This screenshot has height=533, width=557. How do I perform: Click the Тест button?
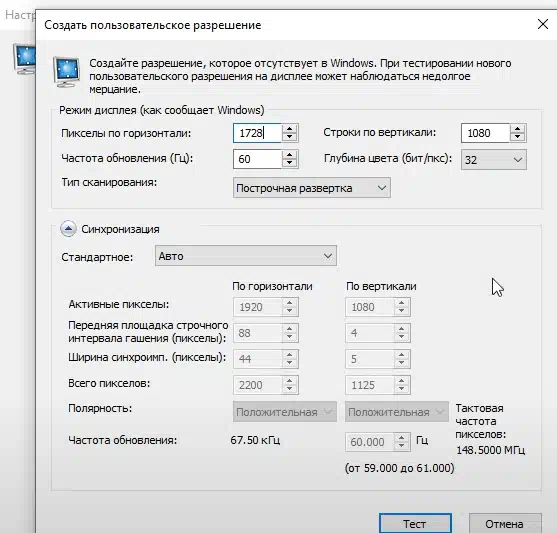[415, 523]
